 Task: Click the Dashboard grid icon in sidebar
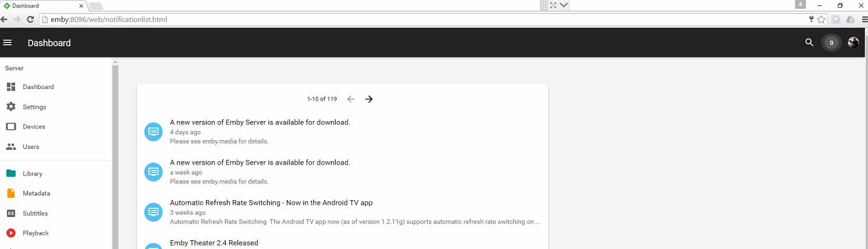point(10,87)
